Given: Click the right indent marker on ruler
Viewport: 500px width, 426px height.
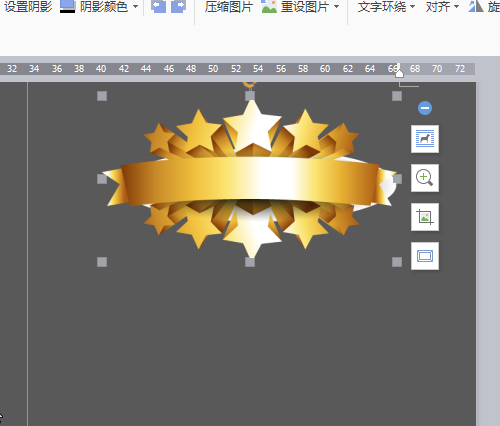Looking at the screenshot, I should (x=399, y=74).
